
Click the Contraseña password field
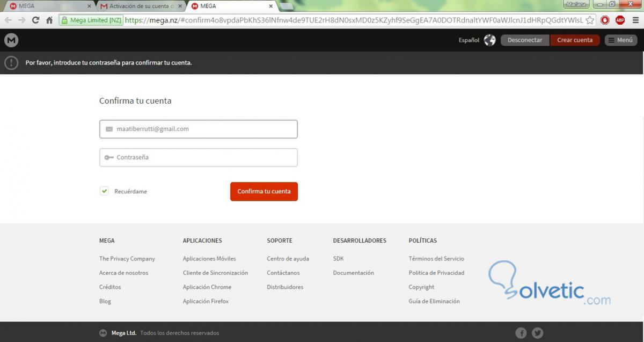tap(199, 158)
